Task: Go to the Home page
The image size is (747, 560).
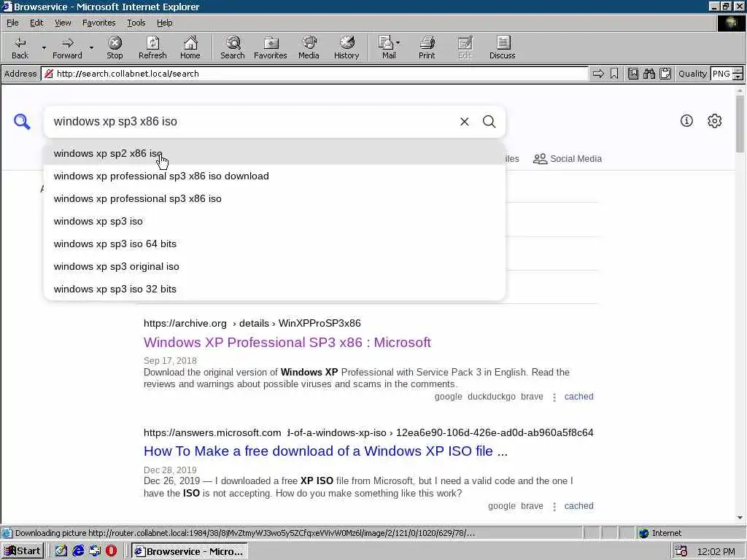Action: (190, 48)
